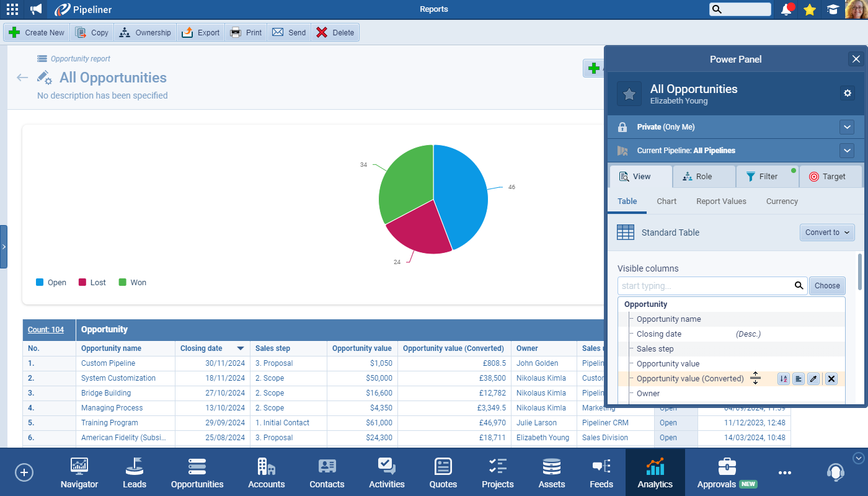
Task: Toggle the Open legend item in chart
Action: (x=51, y=282)
